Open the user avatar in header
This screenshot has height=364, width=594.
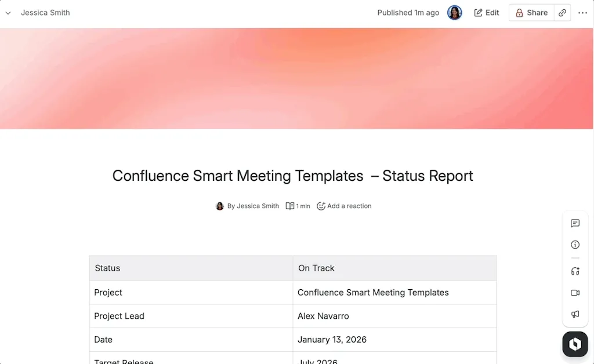tap(454, 13)
